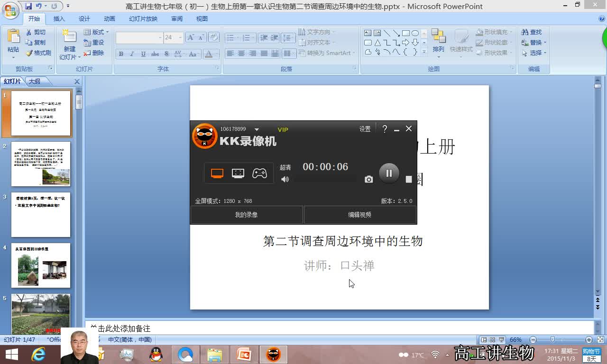
Task: Toggle text Shadow formatting
Action: 166,54
